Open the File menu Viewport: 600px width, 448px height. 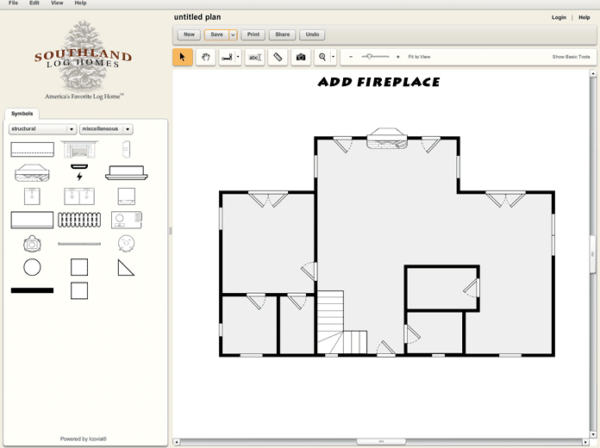(13, 3)
